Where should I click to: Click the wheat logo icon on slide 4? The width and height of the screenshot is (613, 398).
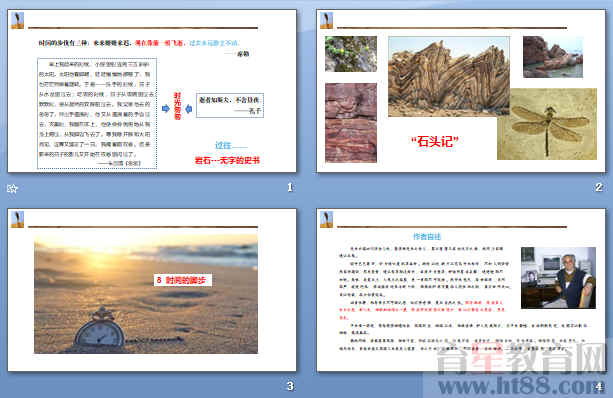click(x=326, y=219)
